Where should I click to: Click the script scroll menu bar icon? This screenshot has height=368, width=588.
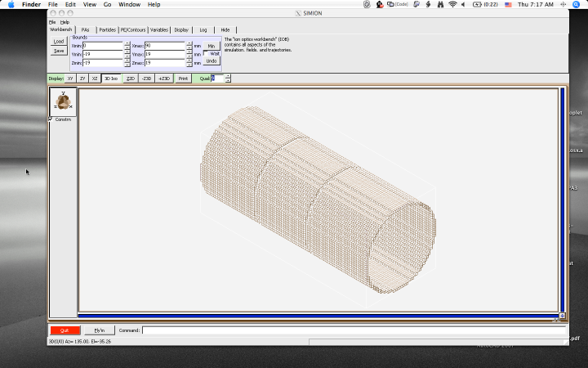click(x=416, y=5)
